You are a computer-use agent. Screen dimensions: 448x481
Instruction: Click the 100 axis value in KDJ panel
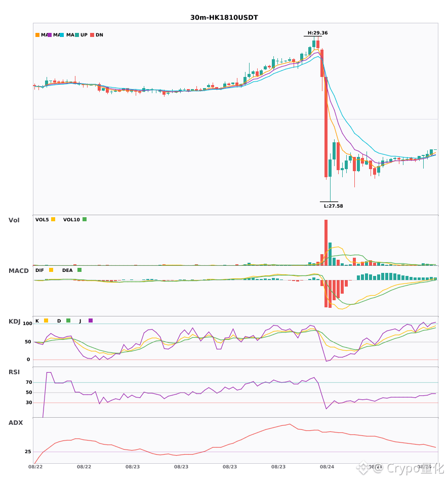point(28,324)
